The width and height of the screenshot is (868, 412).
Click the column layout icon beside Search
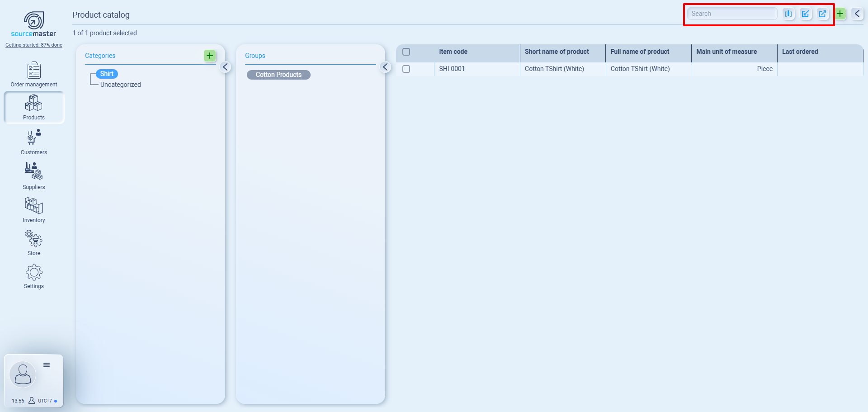(x=788, y=14)
